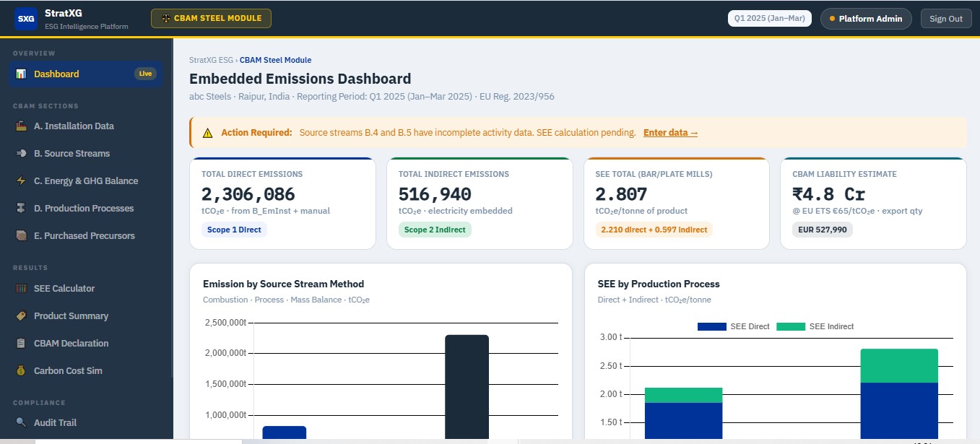
Task: Open the Audit Trail magnifier icon
Action: click(21, 422)
